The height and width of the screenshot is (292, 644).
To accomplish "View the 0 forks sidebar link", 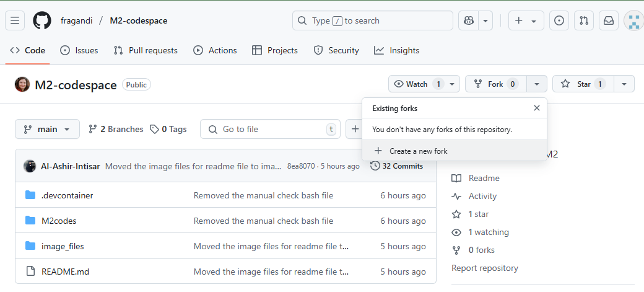I will pyautogui.click(x=473, y=250).
